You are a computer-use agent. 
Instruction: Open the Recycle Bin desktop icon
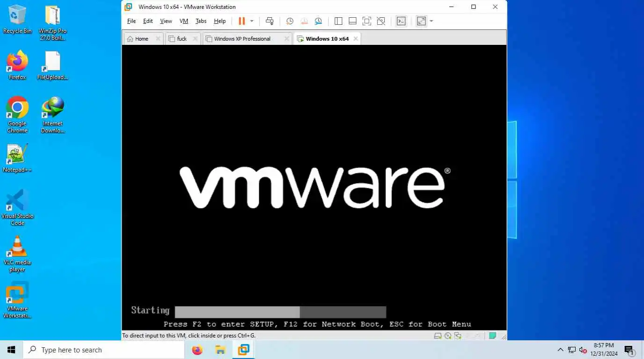(17, 19)
